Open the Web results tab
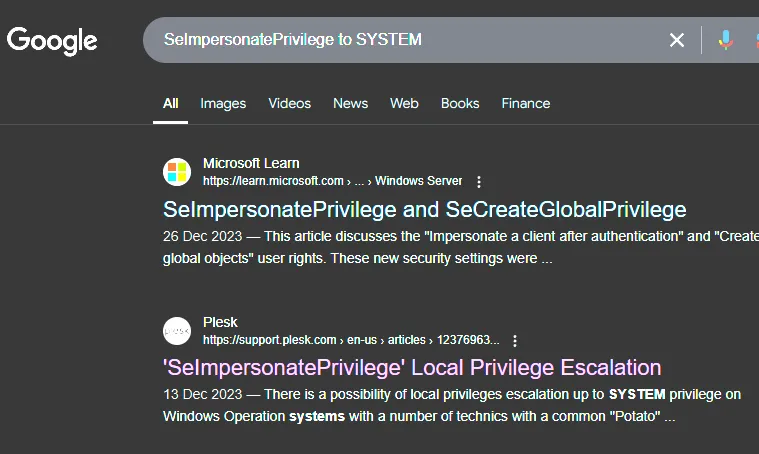The image size is (759, 454). tap(404, 104)
